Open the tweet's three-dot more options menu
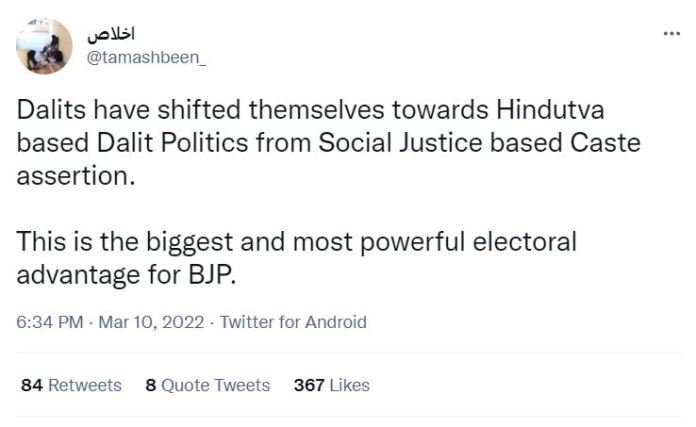The height and width of the screenshot is (427, 696). pyautogui.click(x=672, y=34)
